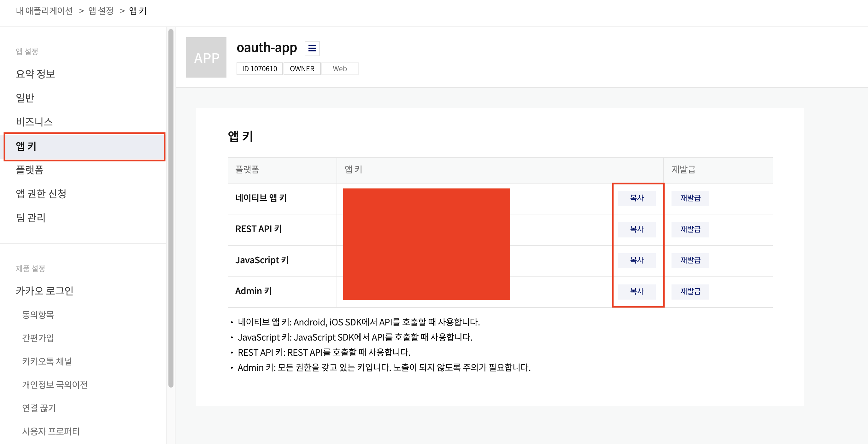Select 플랫폼 in the sidebar menu

[x=30, y=170]
